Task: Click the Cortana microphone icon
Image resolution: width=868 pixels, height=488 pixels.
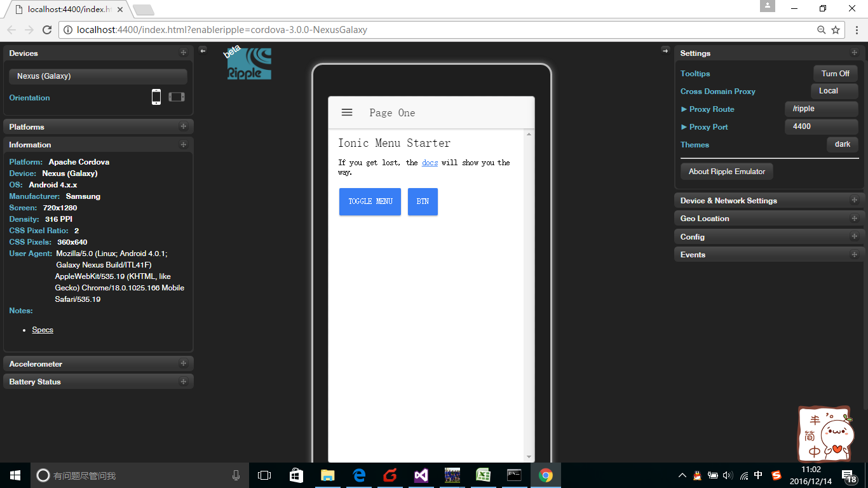Action: click(236, 475)
